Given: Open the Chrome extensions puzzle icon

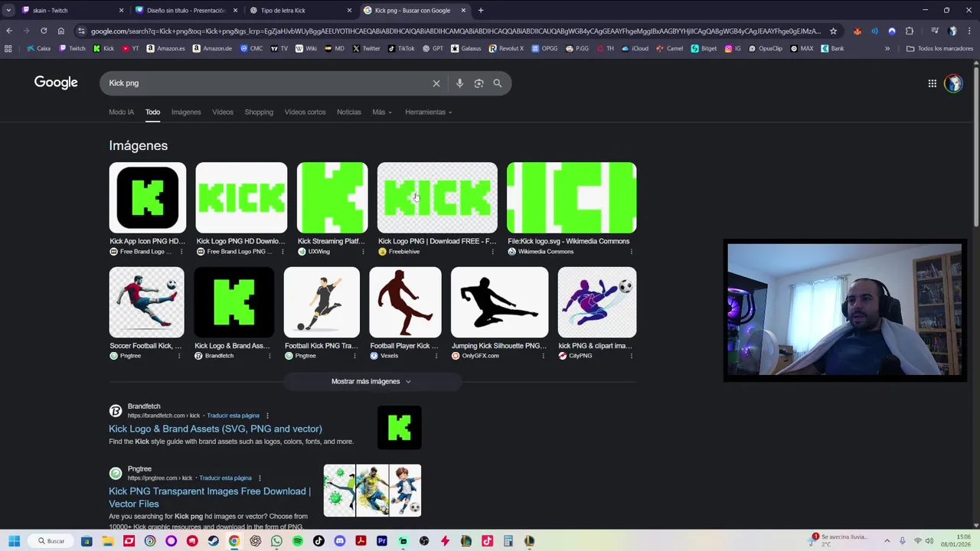Looking at the screenshot, I should pyautogui.click(x=910, y=31).
